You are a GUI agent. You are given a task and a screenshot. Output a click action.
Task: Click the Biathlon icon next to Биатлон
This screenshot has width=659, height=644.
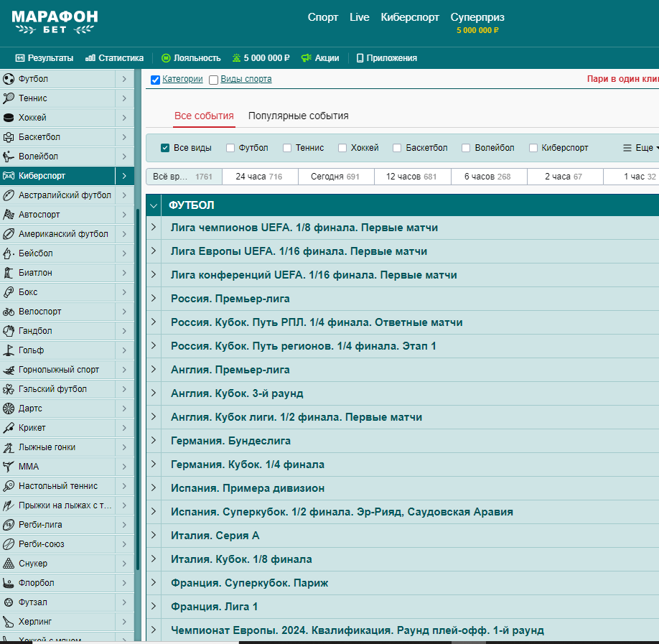tap(9, 273)
